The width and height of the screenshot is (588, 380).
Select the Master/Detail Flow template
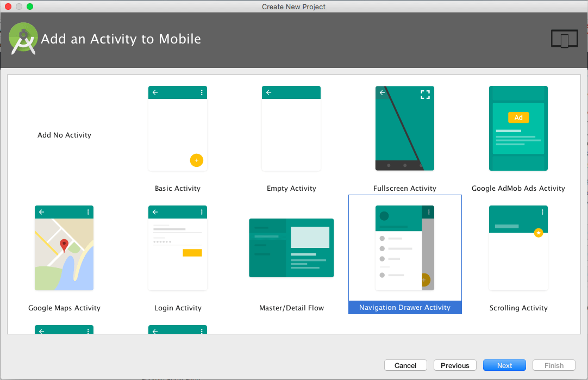point(291,248)
